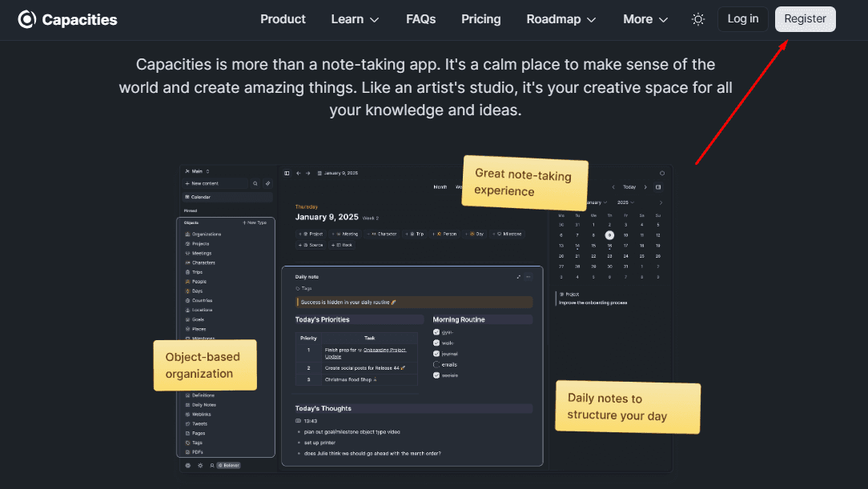Expand the More dropdown menu
The image size is (868, 489).
click(x=645, y=19)
